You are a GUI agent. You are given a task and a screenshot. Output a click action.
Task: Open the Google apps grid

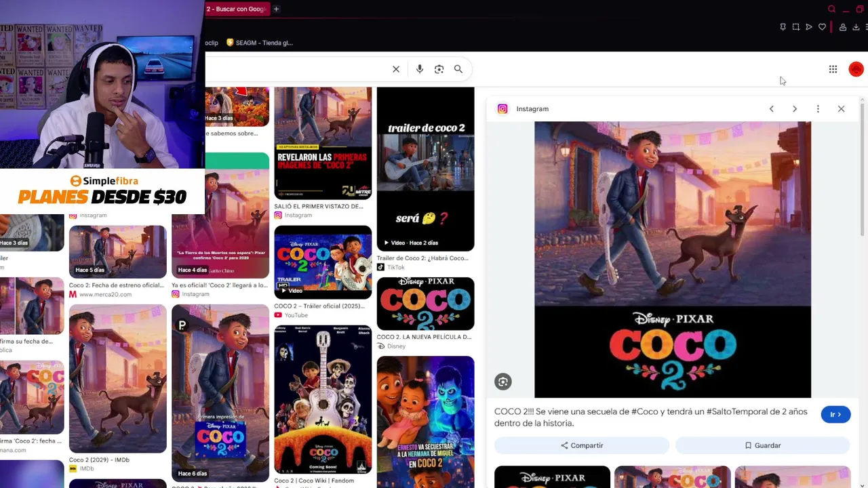tap(833, 69)
